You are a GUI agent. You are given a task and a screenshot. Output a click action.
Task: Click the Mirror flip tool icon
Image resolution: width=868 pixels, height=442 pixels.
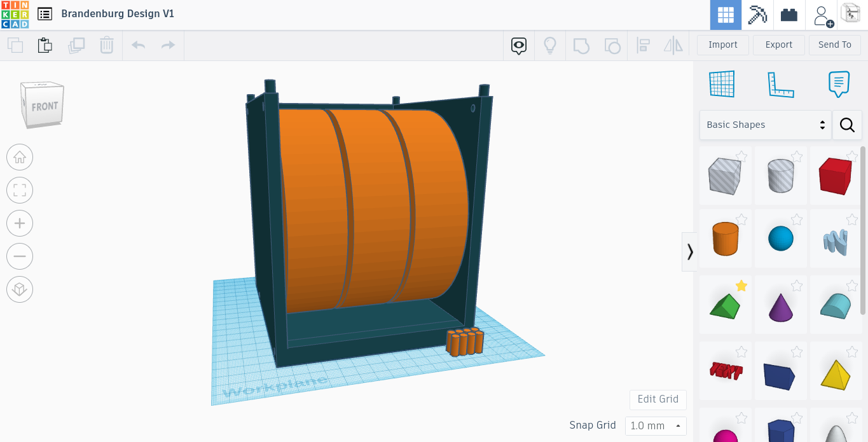point(673,45)
